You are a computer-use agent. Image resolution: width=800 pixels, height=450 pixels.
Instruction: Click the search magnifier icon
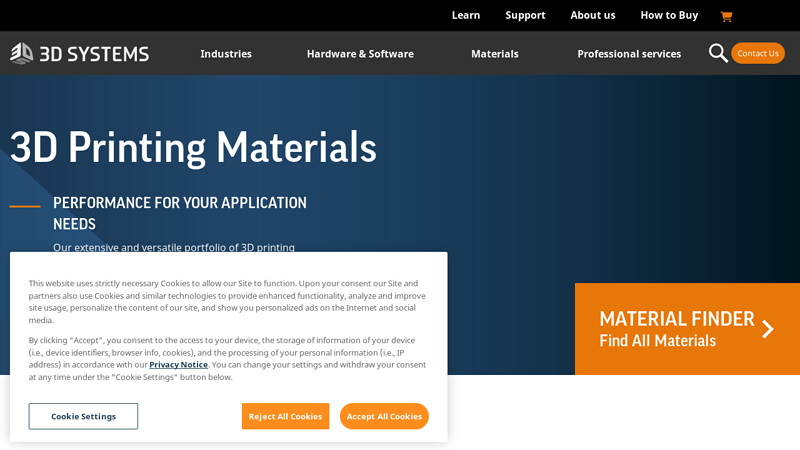tap(718, 53)
